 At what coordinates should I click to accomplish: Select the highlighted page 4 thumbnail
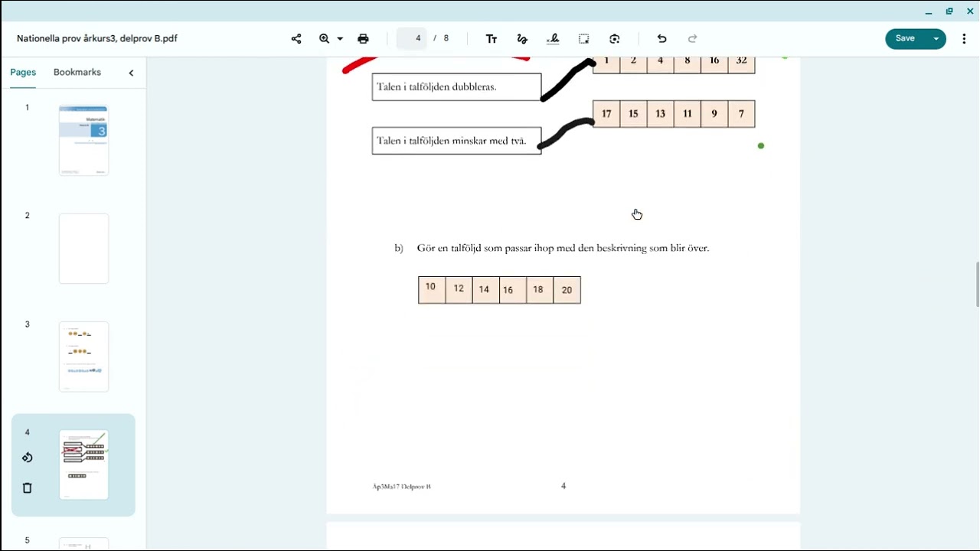click(x=84, y=465)
